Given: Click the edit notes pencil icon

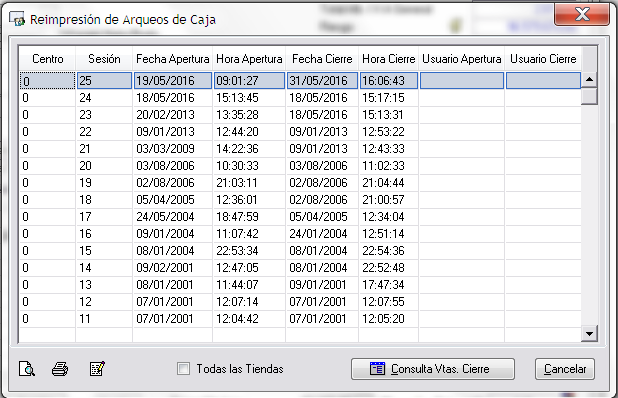Looking at the screenshot, I should pyautogui.click(x=97, y=369).
